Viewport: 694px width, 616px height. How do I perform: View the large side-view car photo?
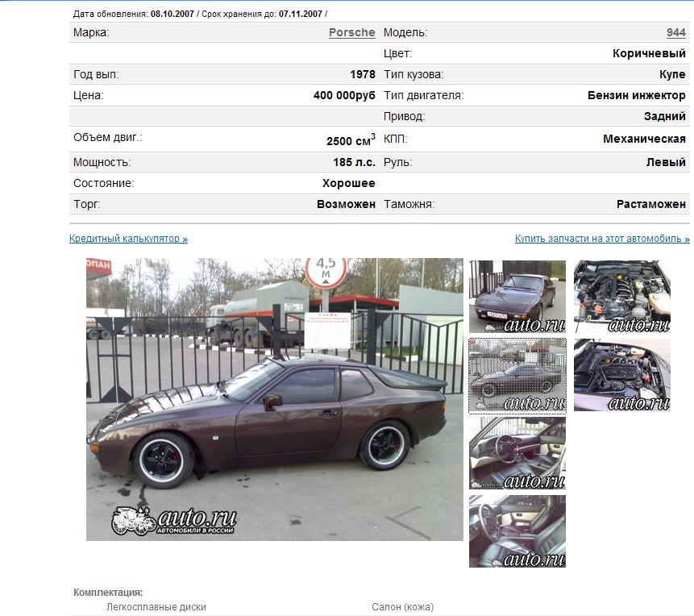(274, 399)
